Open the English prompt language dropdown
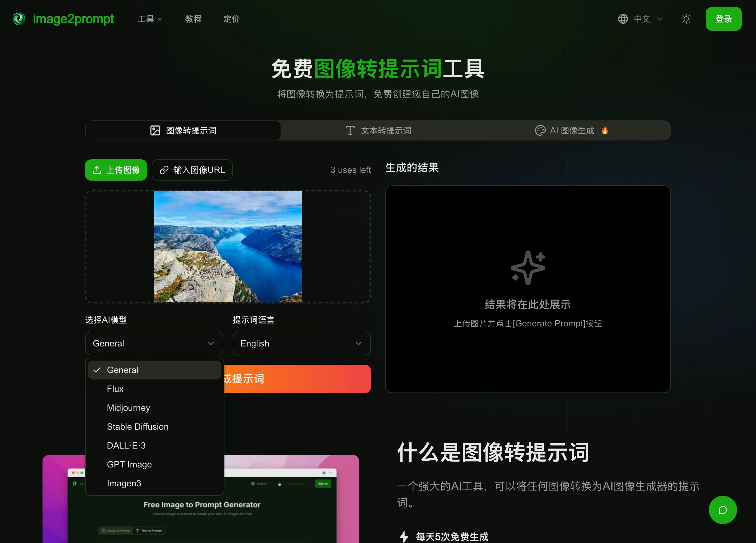The height and width of the screenshot is (543, 756). click(302, 344)
